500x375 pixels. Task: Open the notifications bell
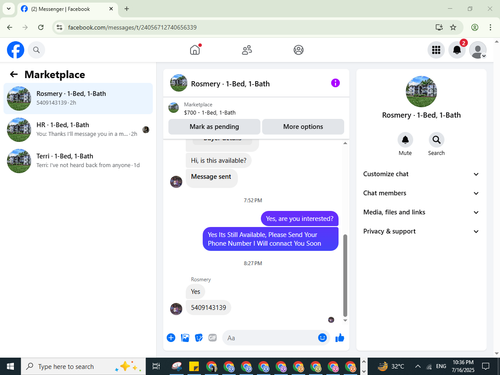tap(457, 50)
